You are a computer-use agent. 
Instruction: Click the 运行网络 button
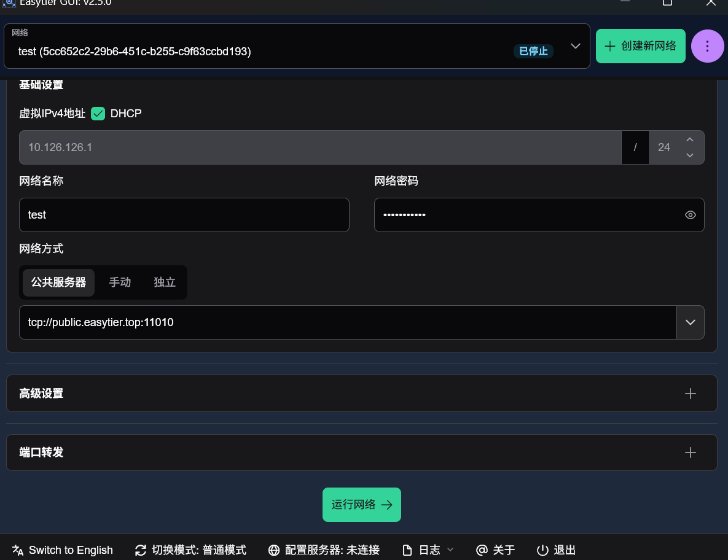(x=362, y=504)
